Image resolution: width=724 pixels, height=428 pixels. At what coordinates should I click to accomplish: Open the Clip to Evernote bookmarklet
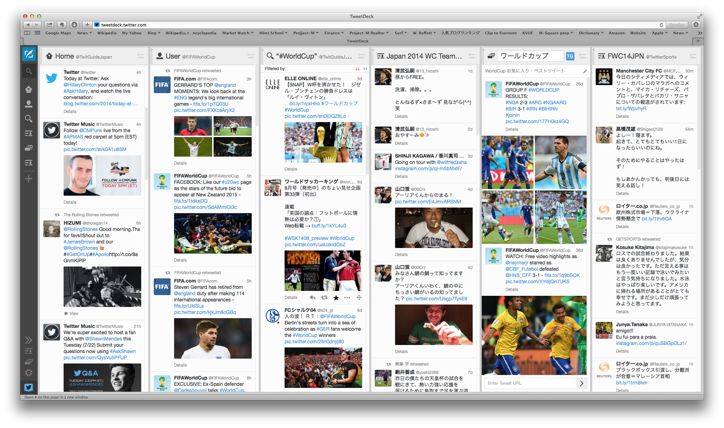[501, 33]
